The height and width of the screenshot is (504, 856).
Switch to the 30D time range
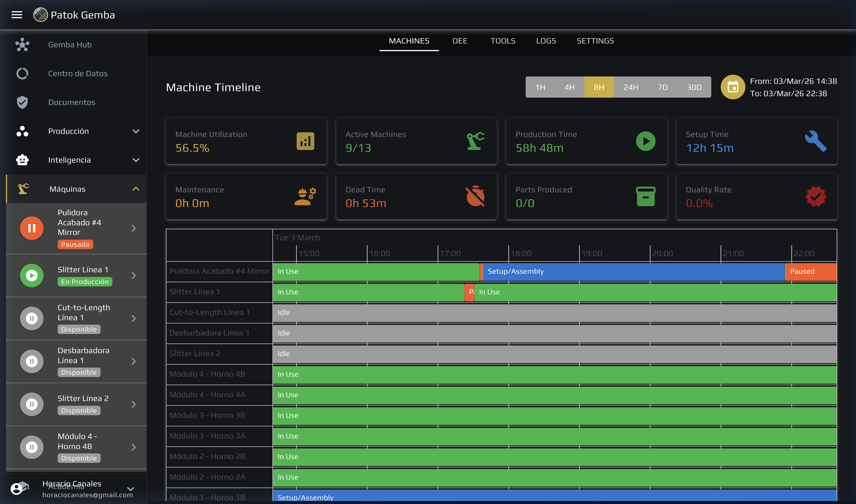click(694, 87)
